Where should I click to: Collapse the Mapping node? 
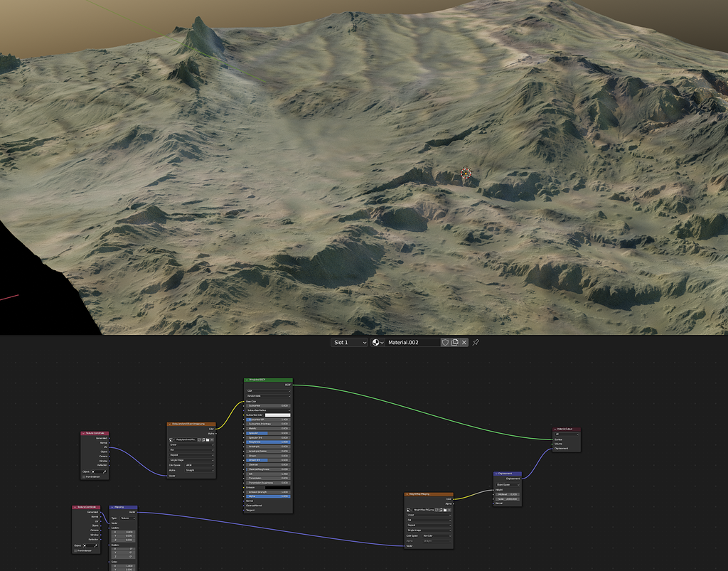112,507
